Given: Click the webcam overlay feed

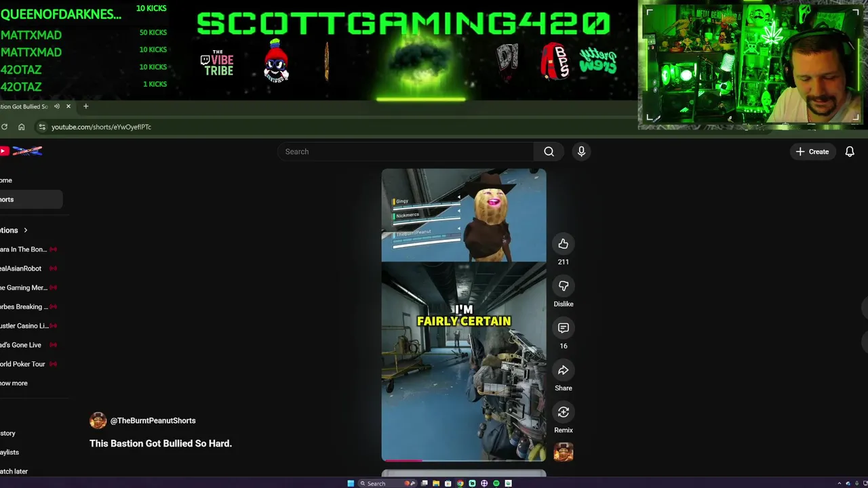Looking at the screenshot, I should tap(753, 64).
